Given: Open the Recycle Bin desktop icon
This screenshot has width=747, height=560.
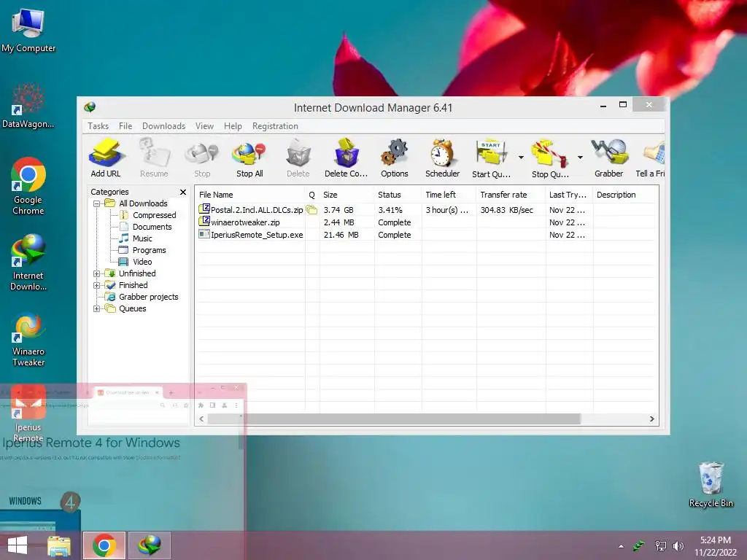Looking at the screenshot, I should pyautogui.click(x=711, y=485).
